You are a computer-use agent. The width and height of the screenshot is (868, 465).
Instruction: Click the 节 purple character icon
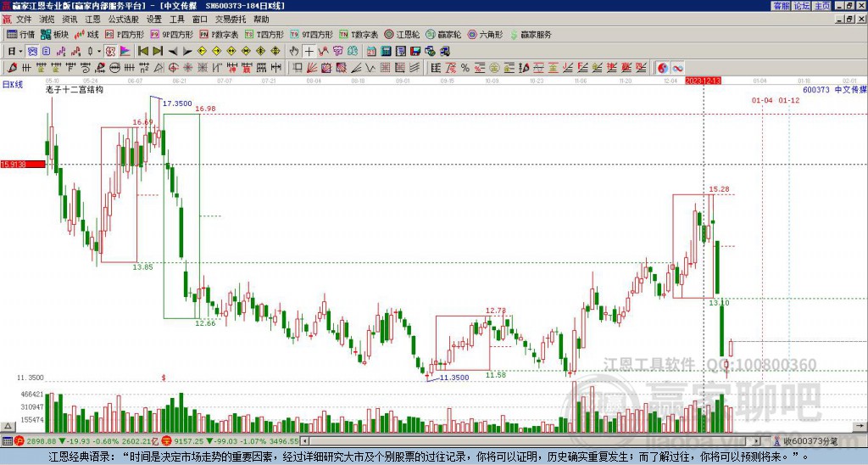tap(337, 51)
